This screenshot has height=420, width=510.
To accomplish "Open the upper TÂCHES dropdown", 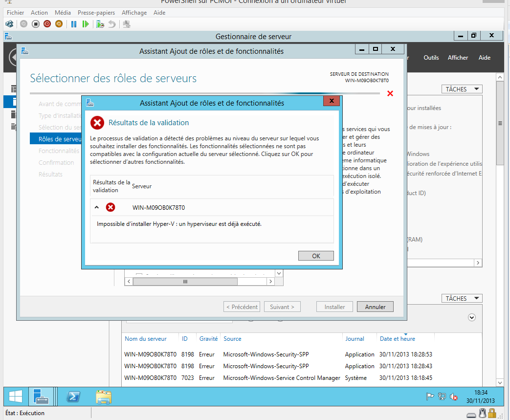I will [x=462, y=89].
